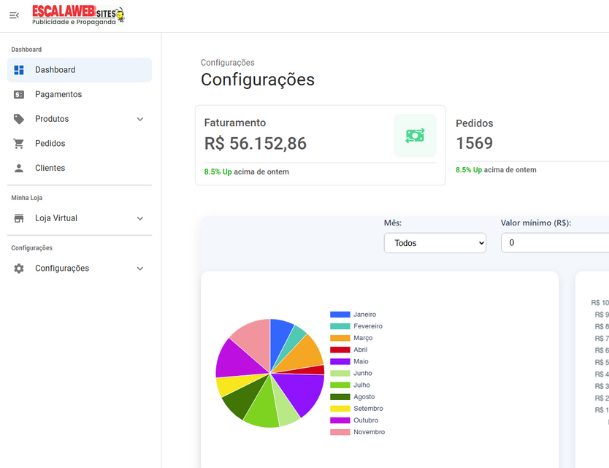Toggle Maio purple legend swatch
The image size is (609, 468).
tap(340, 361)
